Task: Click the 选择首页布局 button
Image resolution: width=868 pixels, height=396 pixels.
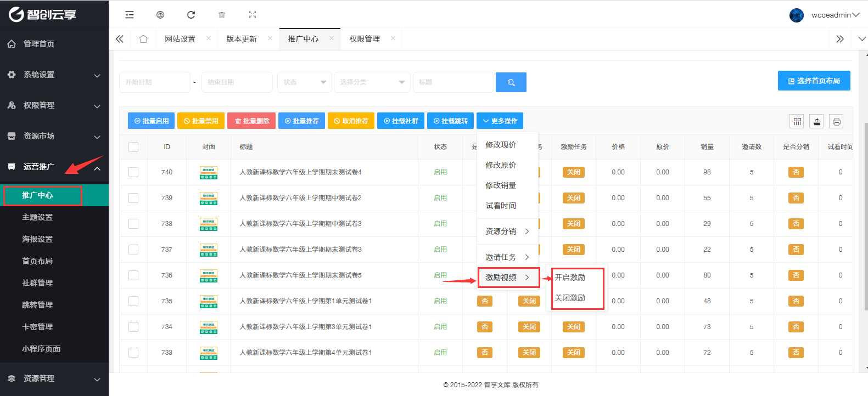Action: [814, 81]
